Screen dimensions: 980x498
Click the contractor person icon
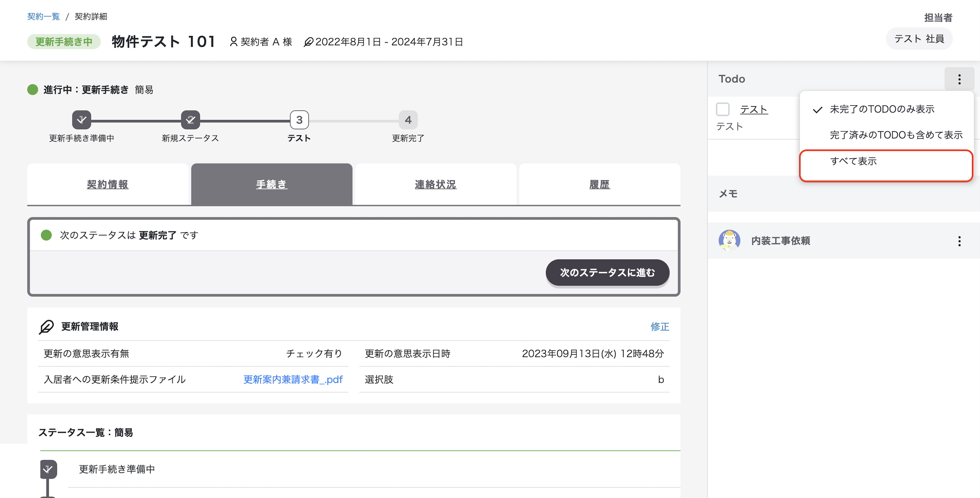point(234,42)
